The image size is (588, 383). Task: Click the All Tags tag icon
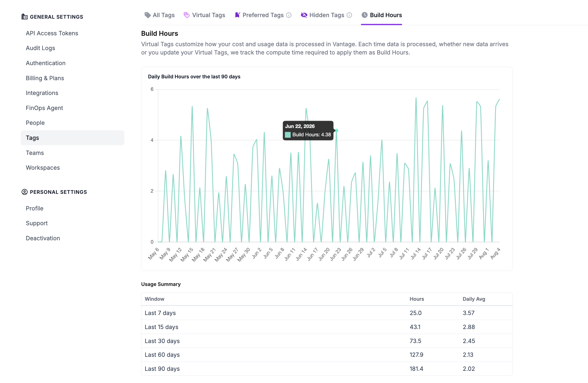click(x=148, y=15)
